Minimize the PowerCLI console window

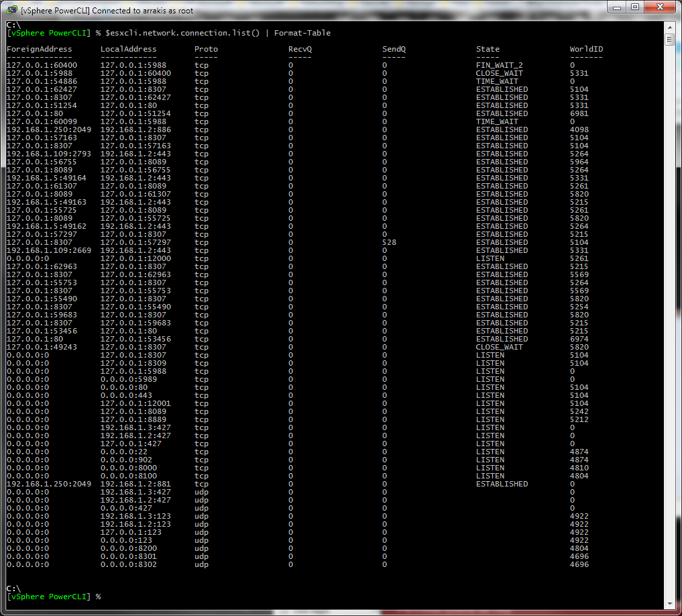click(616, 9)
